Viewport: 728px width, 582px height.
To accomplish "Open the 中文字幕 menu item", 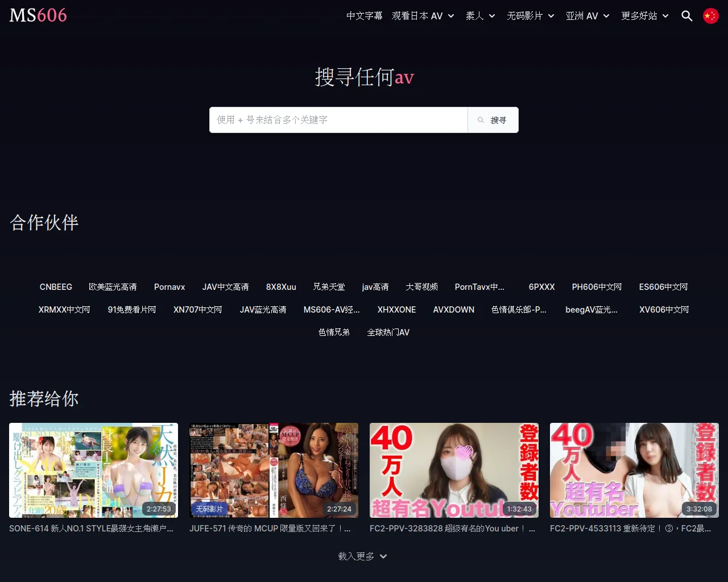I will 365,16.
